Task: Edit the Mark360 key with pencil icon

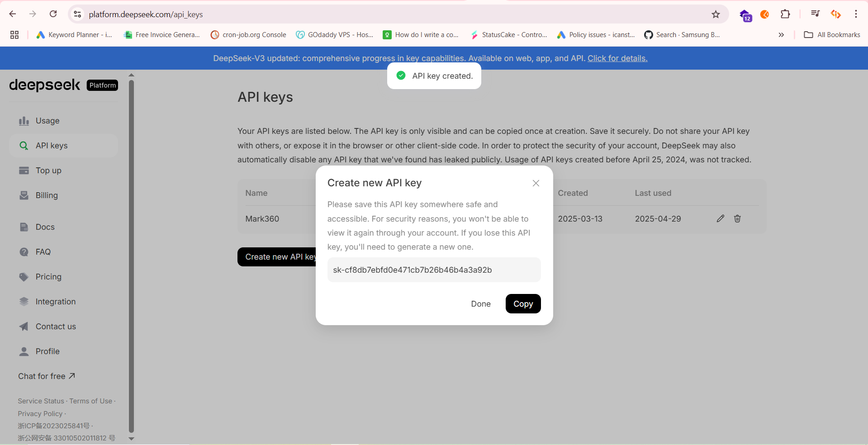Action: point(721,218)
